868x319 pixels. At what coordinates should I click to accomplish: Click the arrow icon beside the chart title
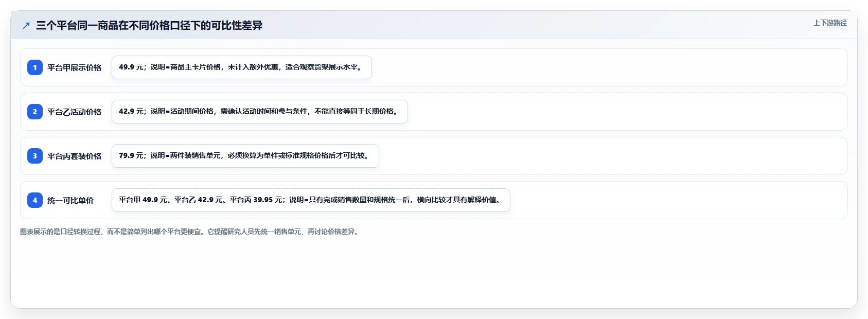coord(26,26)
